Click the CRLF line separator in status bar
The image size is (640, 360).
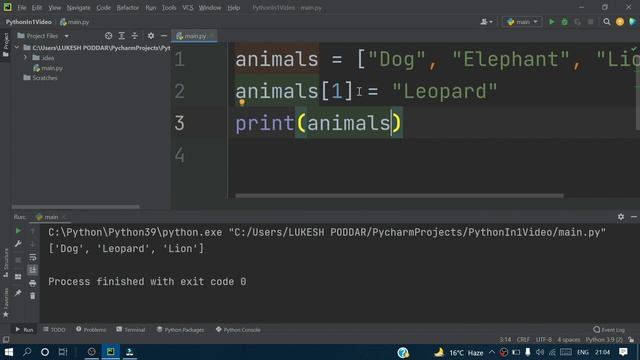(523, 340)
